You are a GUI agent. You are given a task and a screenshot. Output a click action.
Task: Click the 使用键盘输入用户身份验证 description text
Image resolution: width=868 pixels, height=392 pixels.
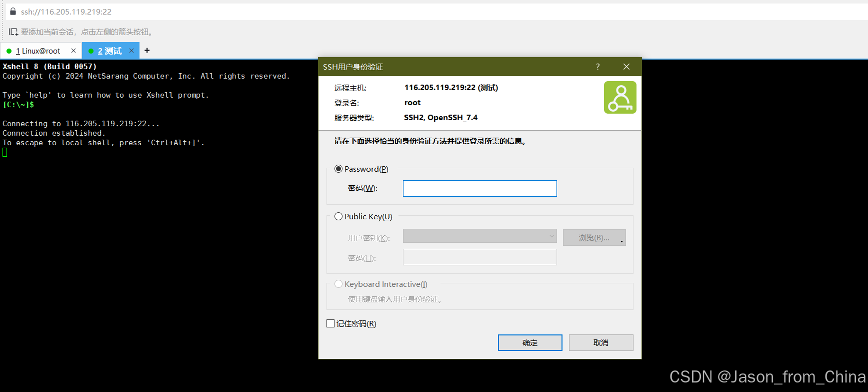[x=395, y=299]
